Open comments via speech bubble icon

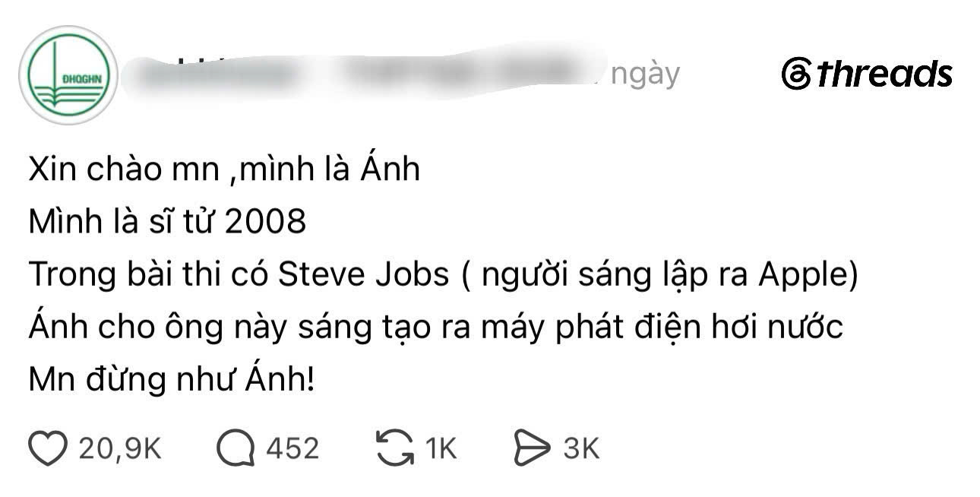point(236,448)
